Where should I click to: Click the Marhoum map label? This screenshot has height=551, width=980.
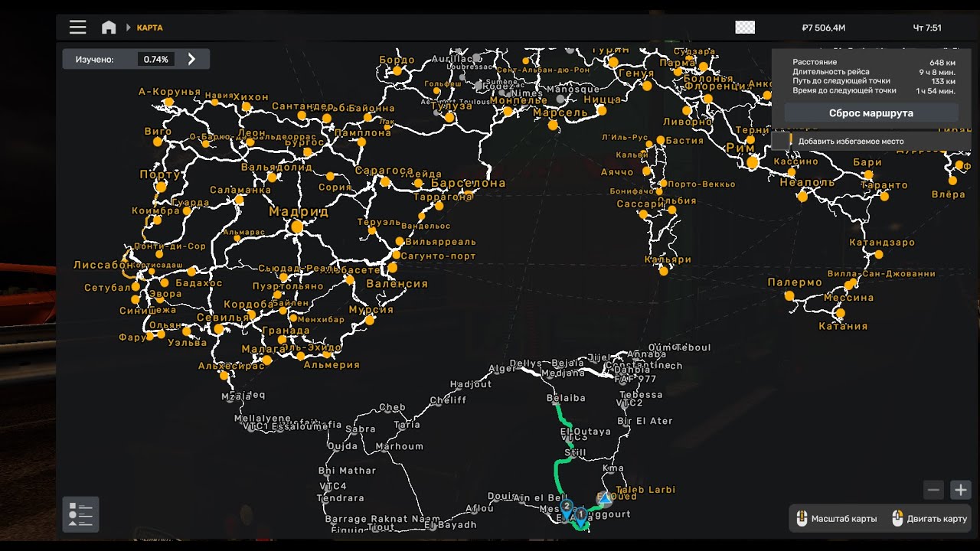pos(400,446)
